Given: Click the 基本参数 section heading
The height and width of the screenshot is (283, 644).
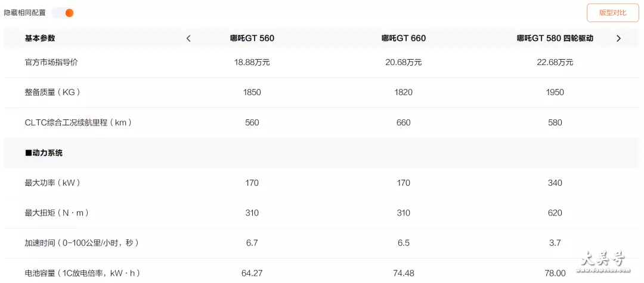Looking at the screenshot, I should tap(40, 39).
